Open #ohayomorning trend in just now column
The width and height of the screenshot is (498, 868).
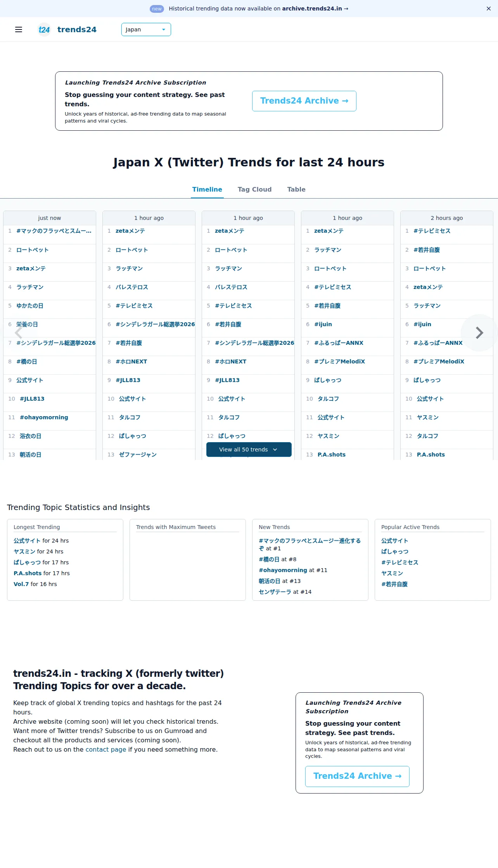(x=44, y=417)
